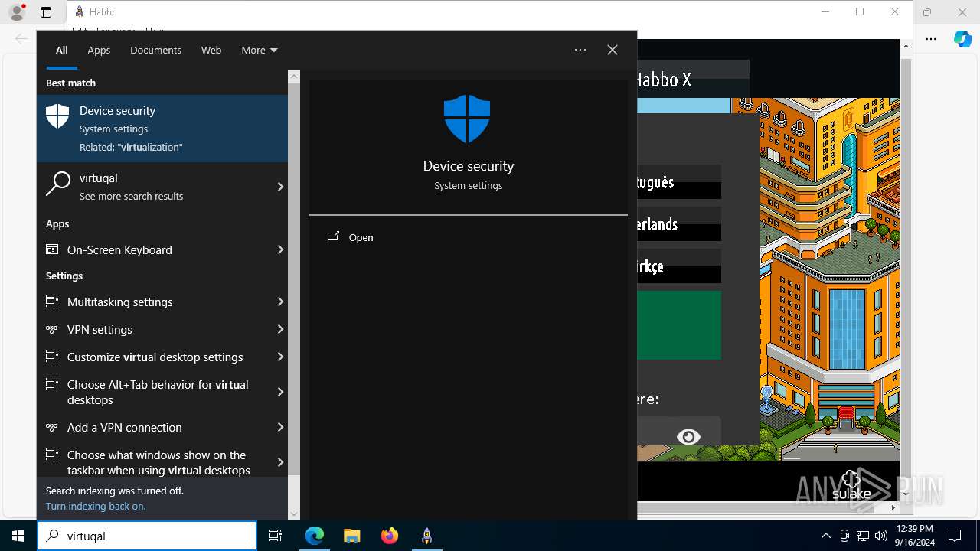Close the search panel with X

612,50
